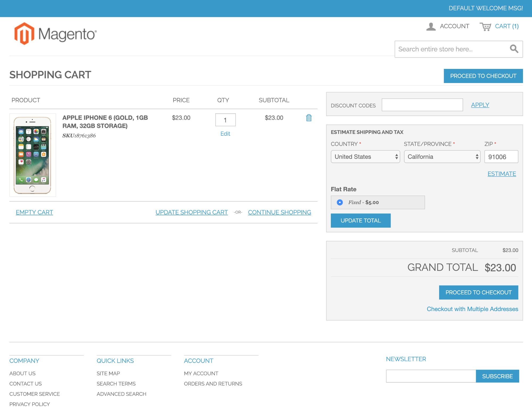Image resolution: width=532 pixels, height=414 pixels.
Task: Click the Magento logo
Action: coord(55,34)
